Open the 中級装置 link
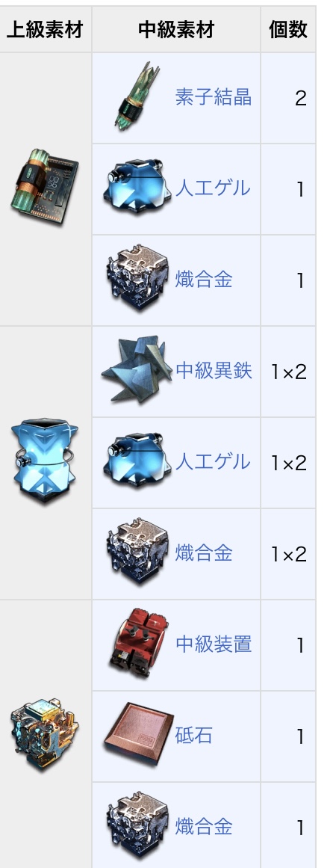The width and height of the screenshot is (333, 868). pos(214,644)
